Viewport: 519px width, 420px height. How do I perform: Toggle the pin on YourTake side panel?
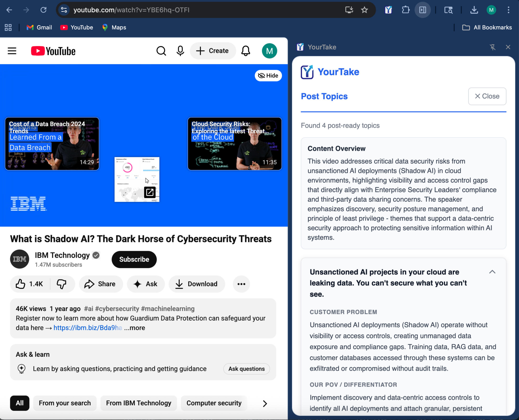coord(492,47)
